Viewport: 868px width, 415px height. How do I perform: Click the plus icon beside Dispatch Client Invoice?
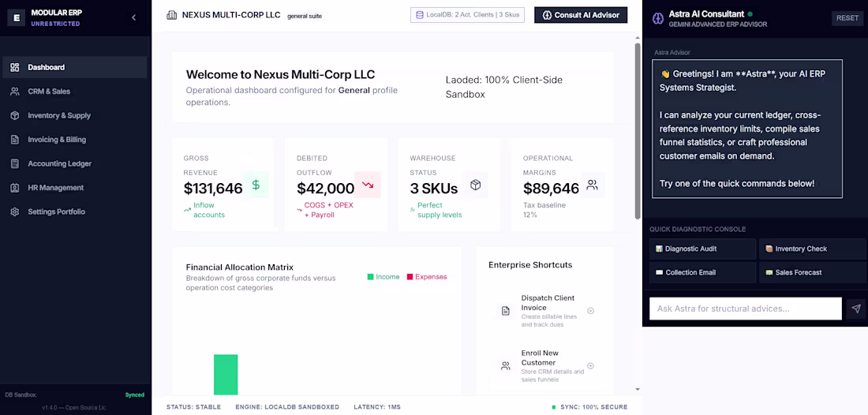click(591, 311)
